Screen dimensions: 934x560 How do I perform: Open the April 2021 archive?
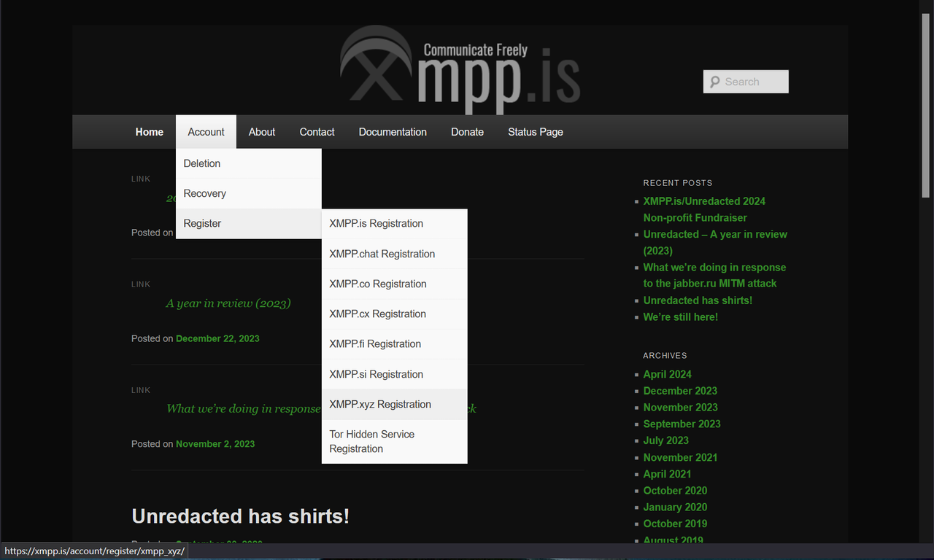(x=667, y=474)
